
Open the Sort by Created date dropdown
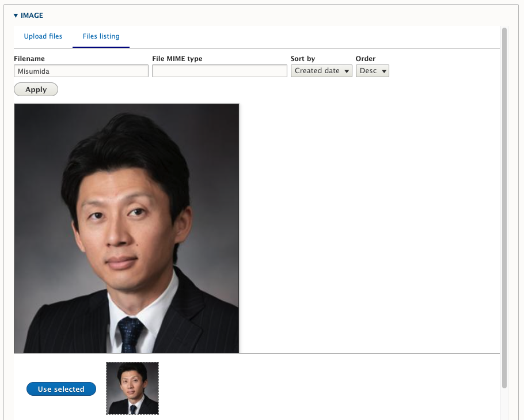click(x=321, y=71)
